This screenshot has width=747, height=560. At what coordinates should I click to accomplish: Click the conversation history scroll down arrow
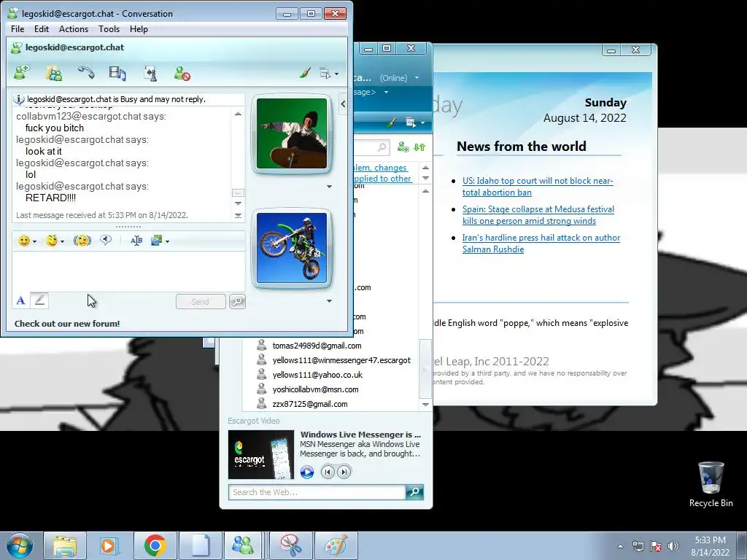coord(238,204)
